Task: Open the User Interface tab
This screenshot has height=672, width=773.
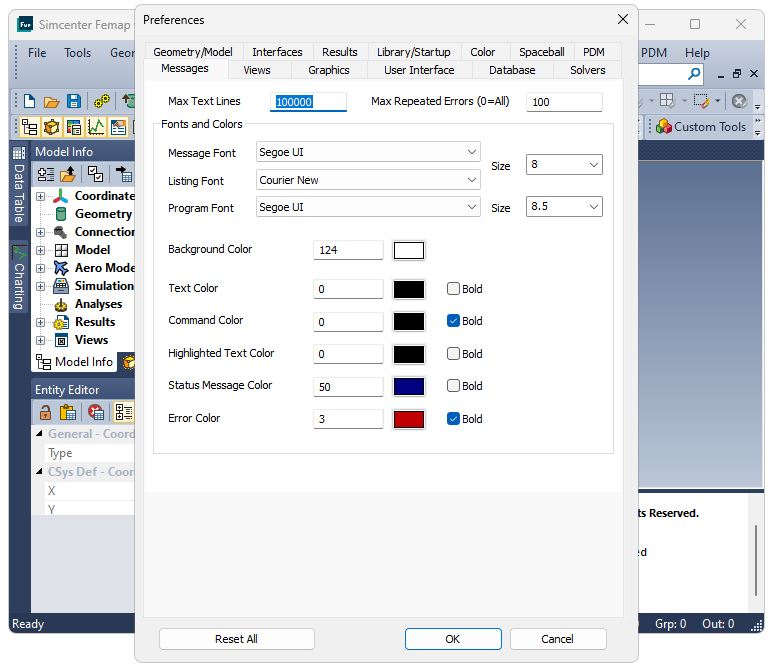Action: 419,70
